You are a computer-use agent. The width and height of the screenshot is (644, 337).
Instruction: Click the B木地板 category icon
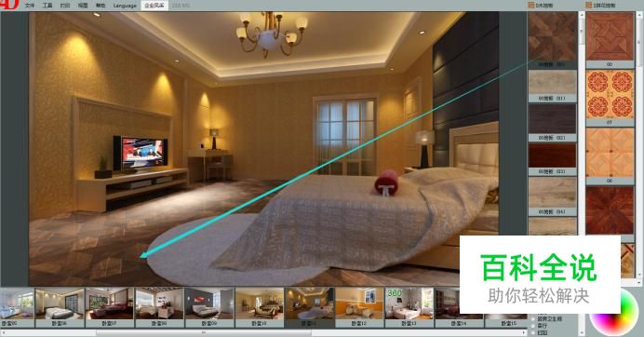(x=530, y=6)
